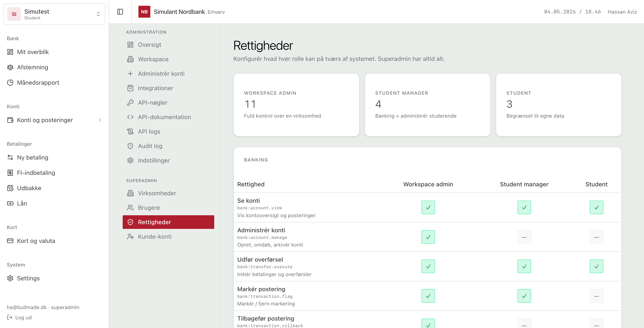Click the bank:account.view permission code
This screenshot has height=328, width=644.
[x=260, y=208]
